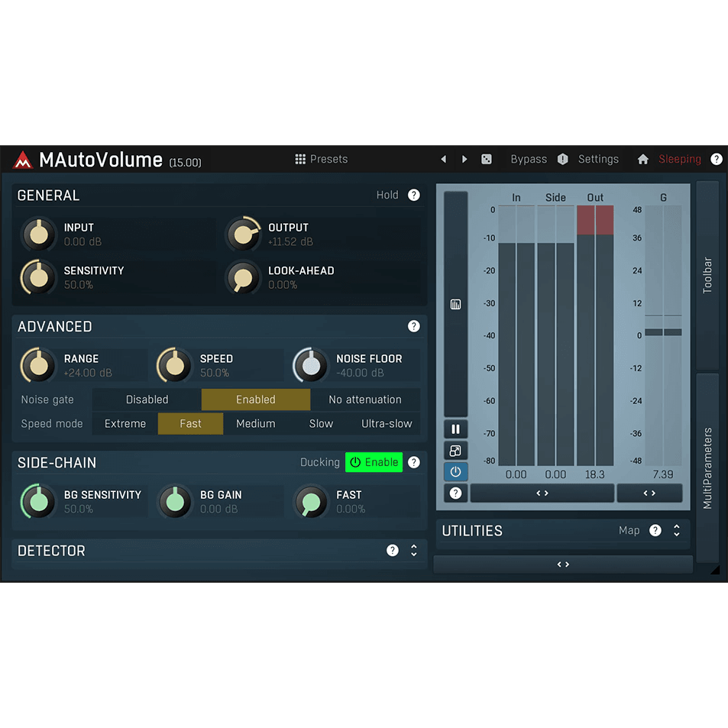Open help for the General section

coord(414,195)
